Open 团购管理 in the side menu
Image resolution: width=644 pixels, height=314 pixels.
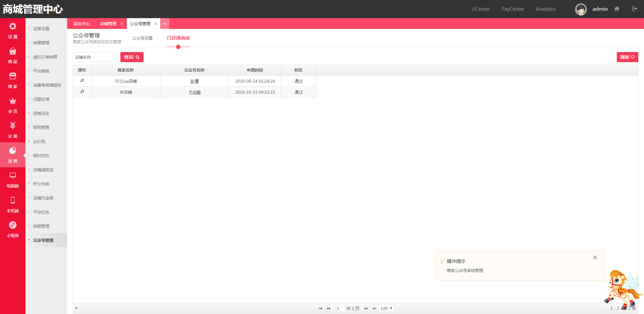pos(41,127)
